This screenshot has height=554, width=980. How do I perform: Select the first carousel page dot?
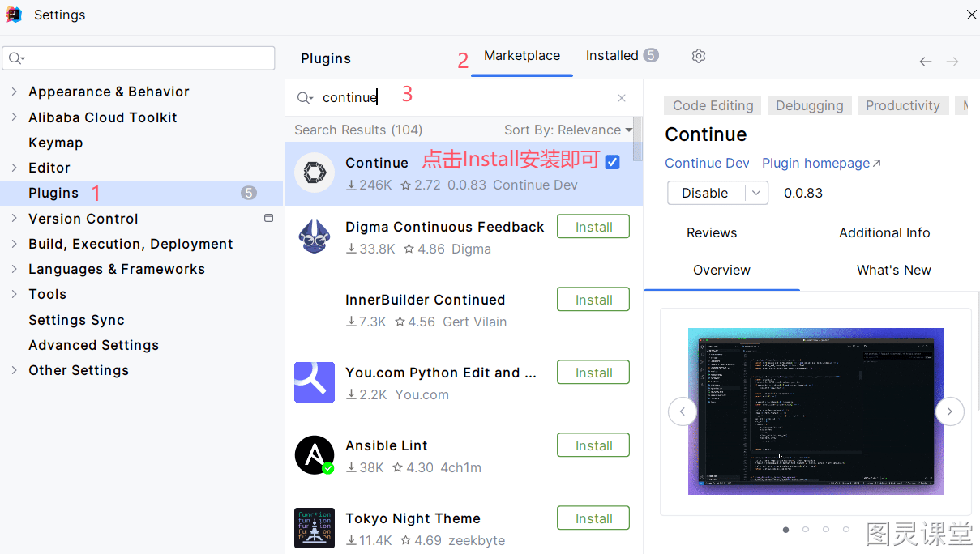click(x=785, y=529)
